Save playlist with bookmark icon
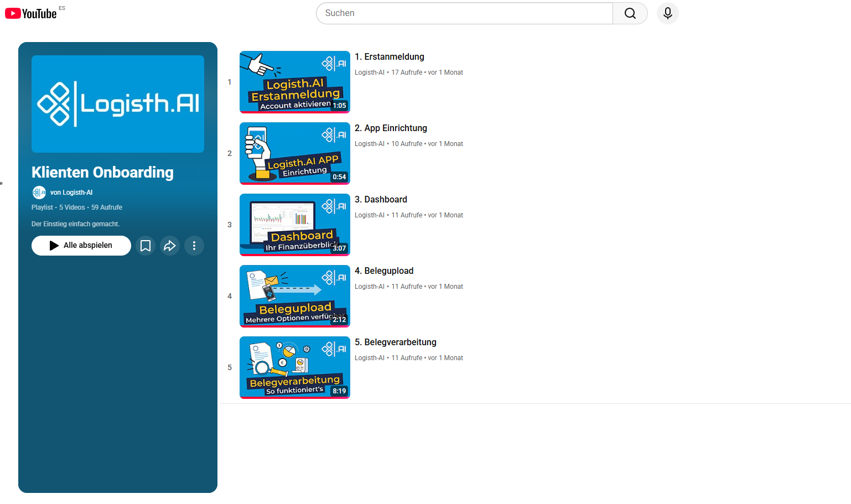The width and height of the screenshot is (851, 504). 146,246
